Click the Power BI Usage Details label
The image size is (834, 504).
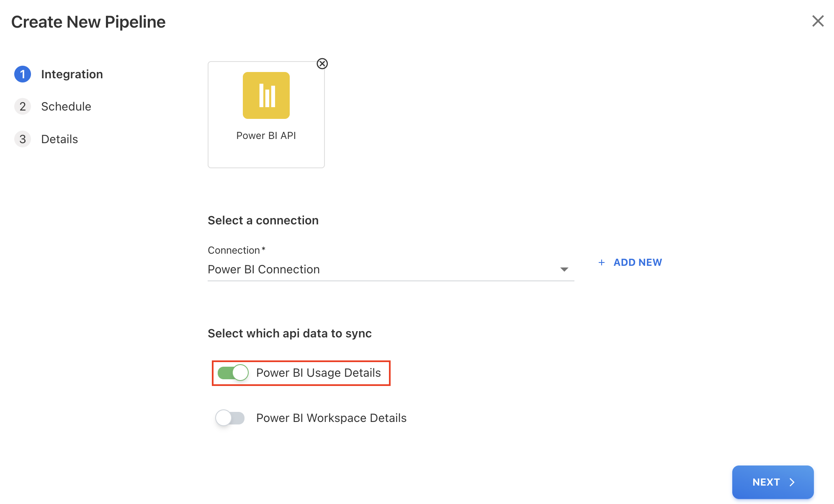tap(318, 373)
